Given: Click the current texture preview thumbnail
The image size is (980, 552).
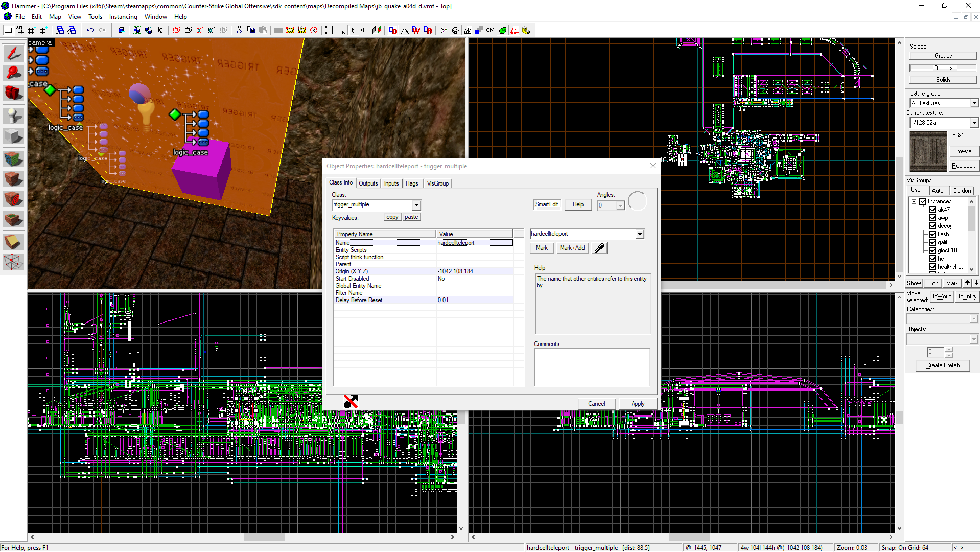Looking at the screenshot, I should 928,151.
